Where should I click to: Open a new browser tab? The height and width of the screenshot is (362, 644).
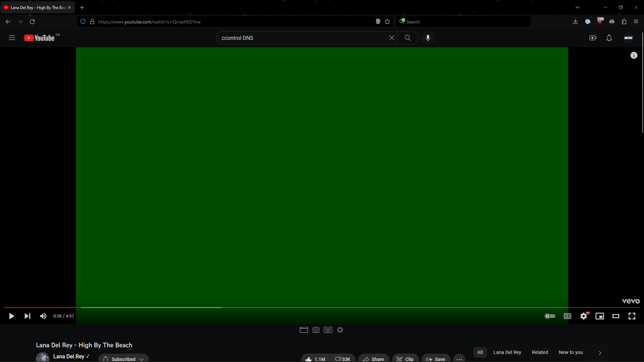82,7
